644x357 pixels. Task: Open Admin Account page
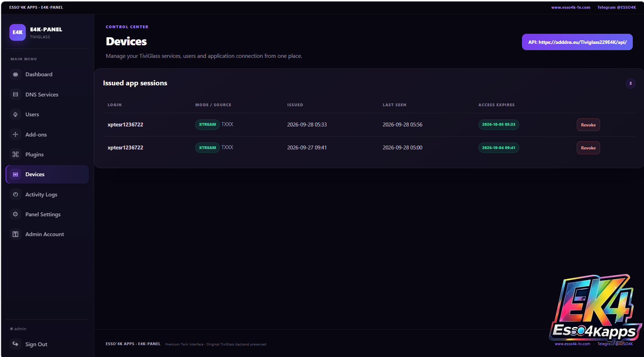[x=47, y=234]
